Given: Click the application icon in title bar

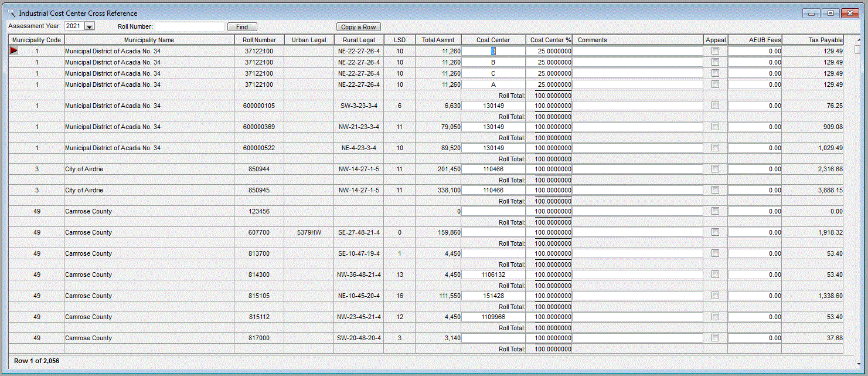Looking at the screenshot, I should (x=11, y=13).
